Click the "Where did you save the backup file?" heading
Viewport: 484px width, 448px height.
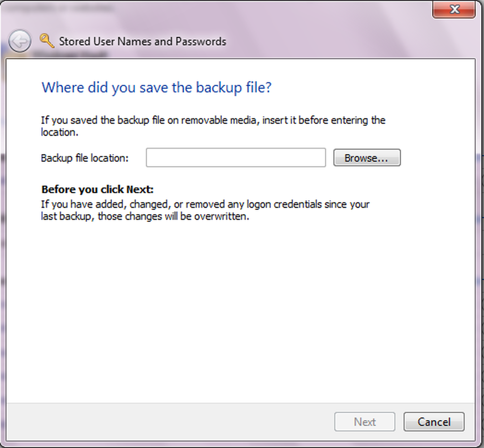point(156,88)
